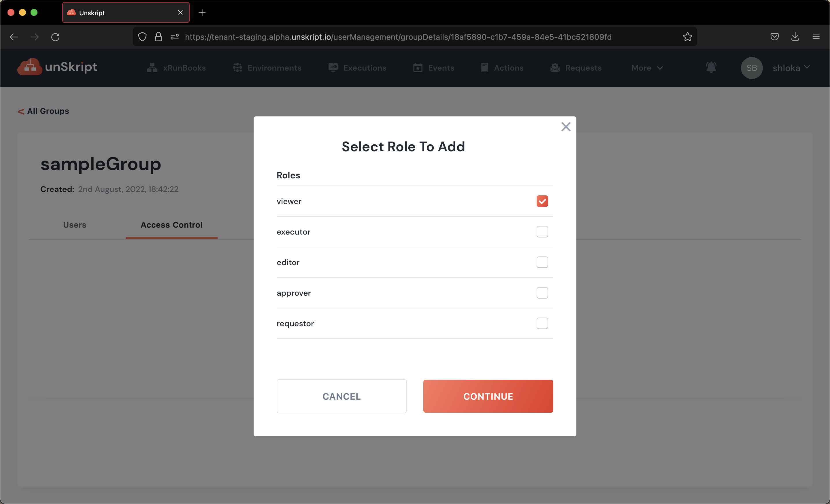Check the executor role checkbox
830x504 pixels.
click(x=542, y=232)
